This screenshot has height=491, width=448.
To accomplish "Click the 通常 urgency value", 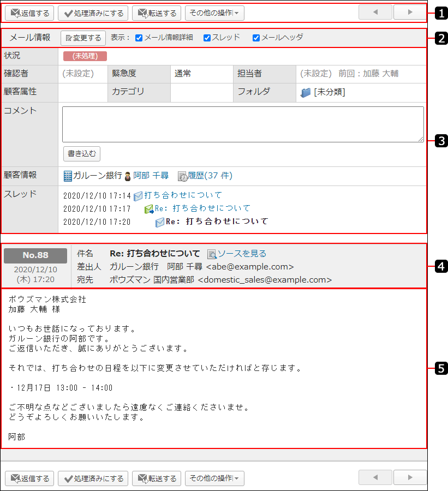I will pyautogui.click(x=183, y=74).
